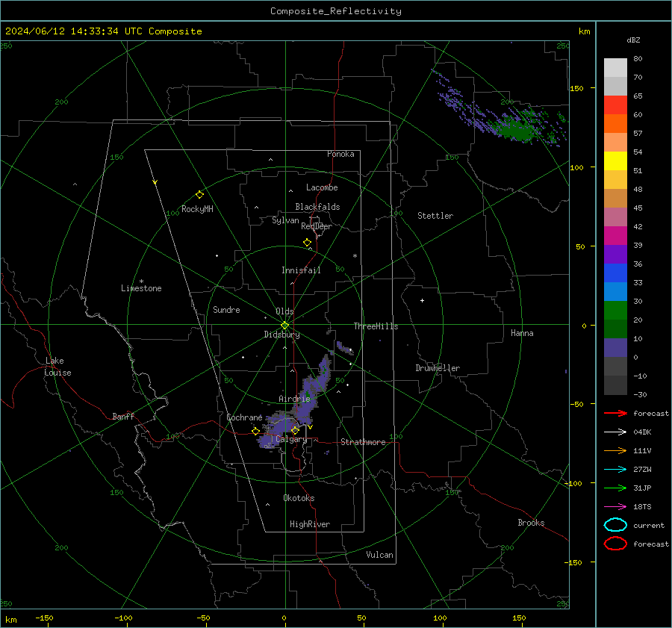Click the Calgary city label
672x628 pixels.
click(291, 439)
